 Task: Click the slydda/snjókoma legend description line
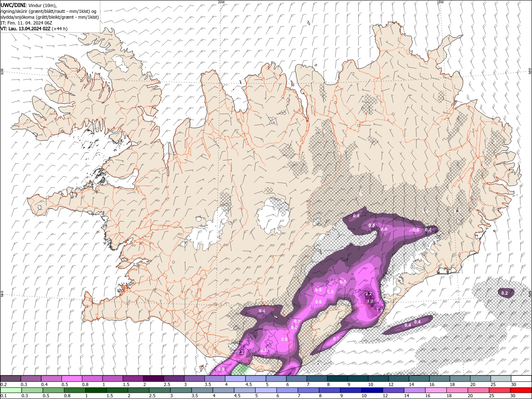[50, 17]
